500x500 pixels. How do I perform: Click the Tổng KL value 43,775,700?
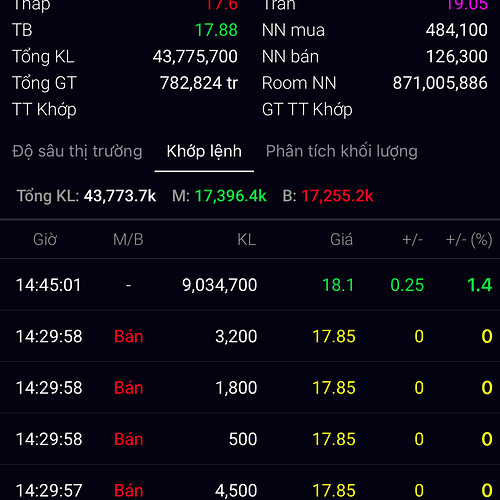[x=195, y=56]
